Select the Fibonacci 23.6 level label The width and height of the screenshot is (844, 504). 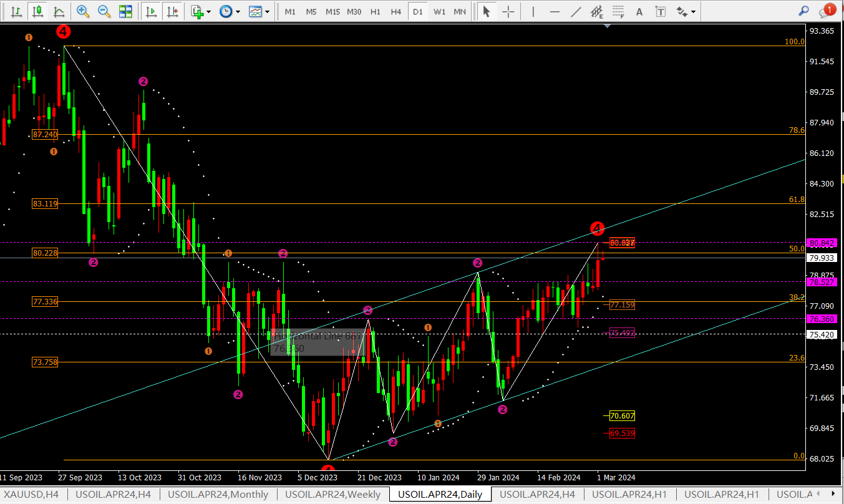click(797, 358)
